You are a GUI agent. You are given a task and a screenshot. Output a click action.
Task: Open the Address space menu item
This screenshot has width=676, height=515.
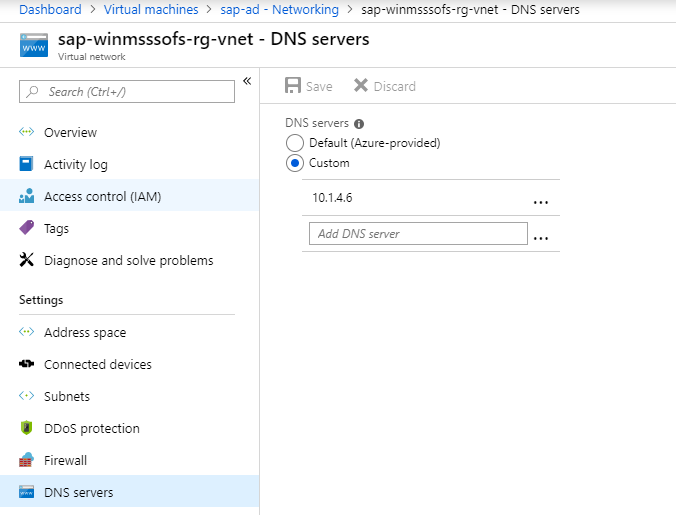pyautogui.click(x=84, y=333)
